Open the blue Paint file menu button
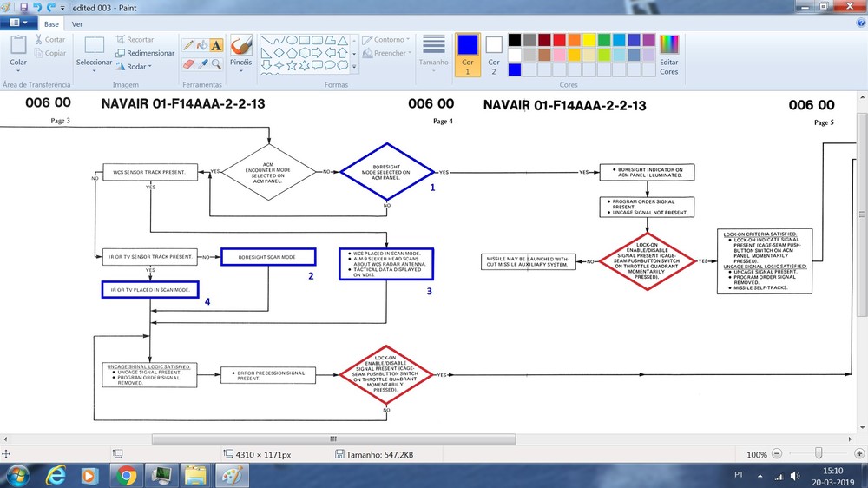 18,23
